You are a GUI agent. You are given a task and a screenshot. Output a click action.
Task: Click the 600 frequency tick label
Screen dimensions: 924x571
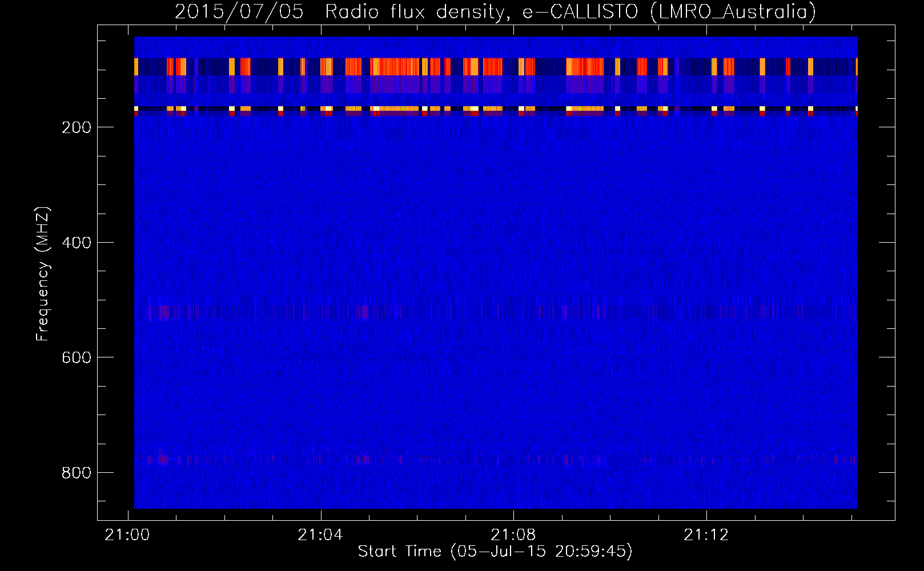[x=75, y=357]
